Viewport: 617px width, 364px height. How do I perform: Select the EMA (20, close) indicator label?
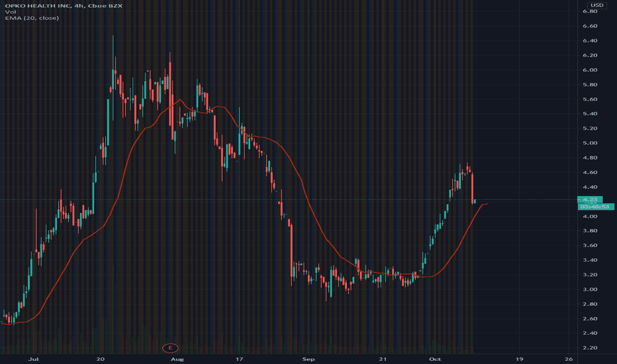32,18
